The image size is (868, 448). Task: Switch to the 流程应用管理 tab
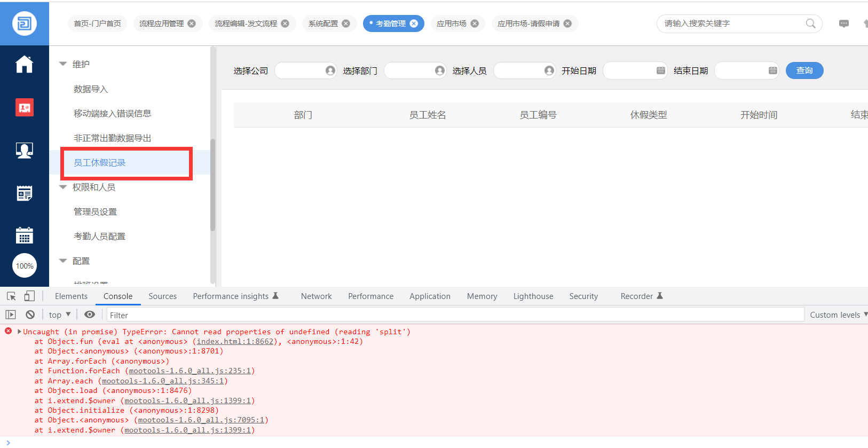click(x=161, y=23)
